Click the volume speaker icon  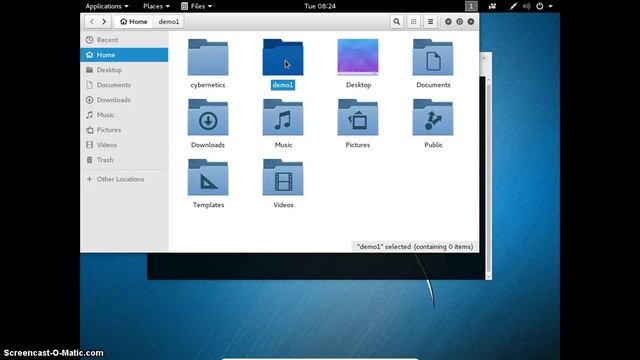point(527,6)
